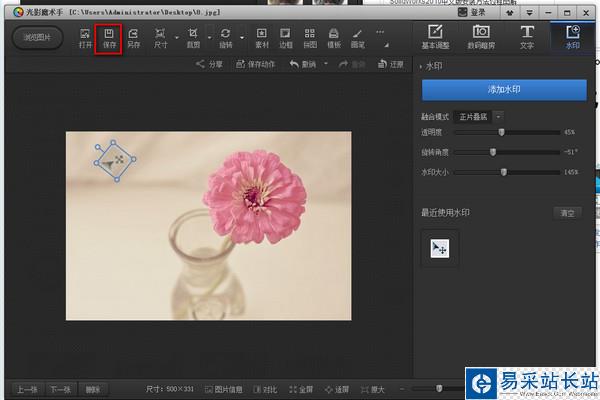This screenshot has height=400, width=600.
Task: Click the zoom-out minus beside the zoom slider
Action: (x=402, y=389)
